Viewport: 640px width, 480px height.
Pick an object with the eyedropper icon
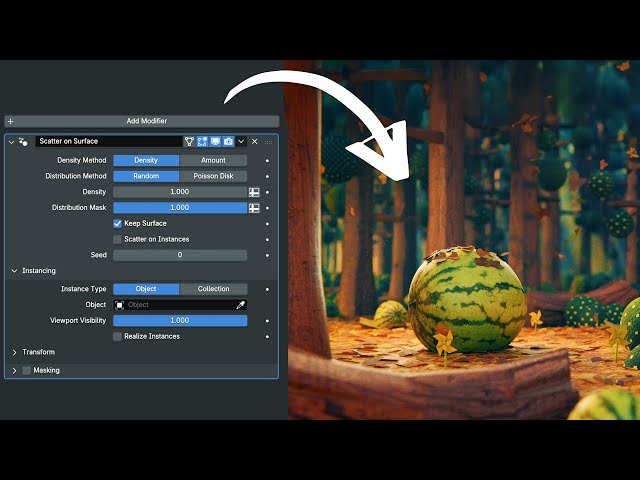point(240,305)
